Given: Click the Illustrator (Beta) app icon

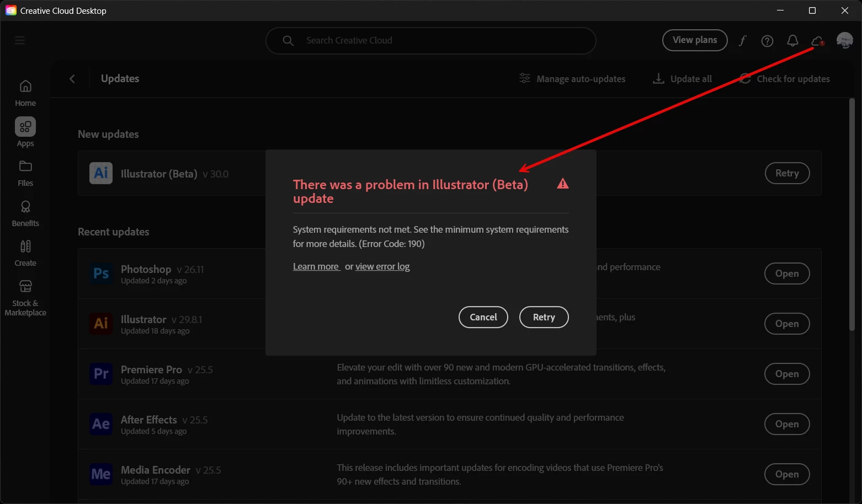Looking at the screenshot, I should [x=101, y=173].
